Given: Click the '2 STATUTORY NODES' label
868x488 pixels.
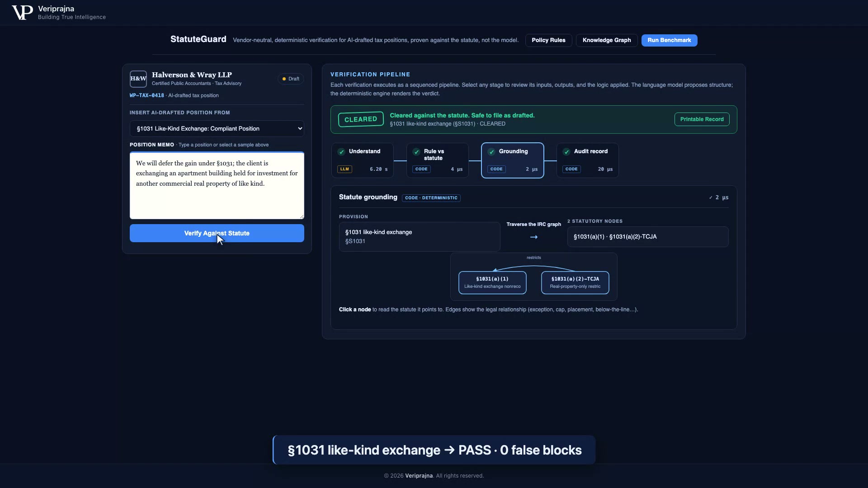Looking at the screenshot, I should (x=595, y=221).
